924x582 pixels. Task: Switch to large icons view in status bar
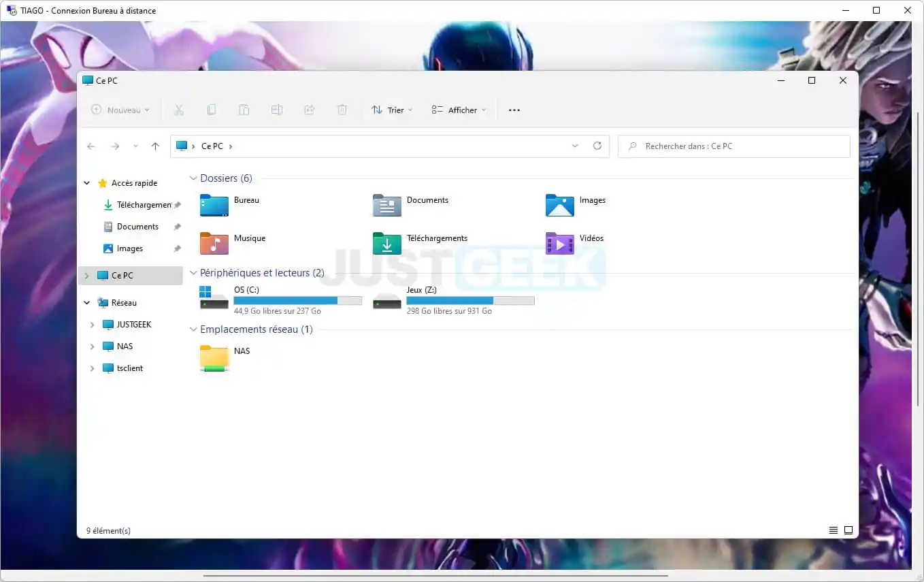[x=848, y=530]
